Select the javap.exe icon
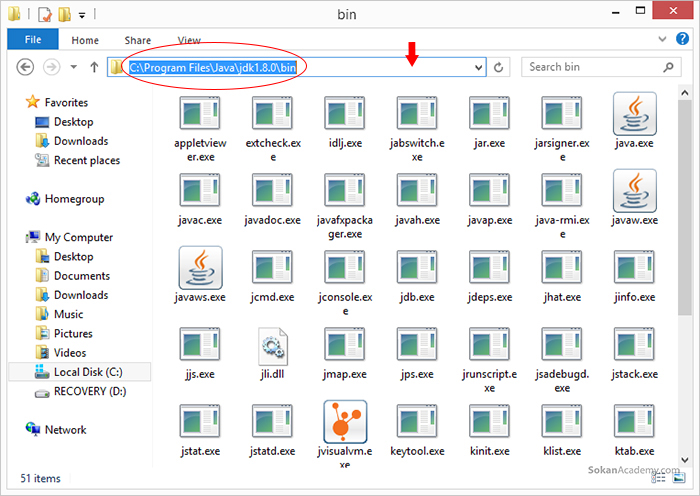This screenshot has height=496, width=700. click(x=489, y=190)
